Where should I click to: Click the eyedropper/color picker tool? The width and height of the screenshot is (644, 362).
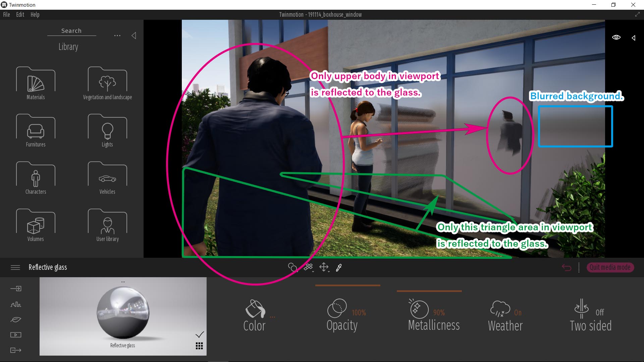[339, 267]
